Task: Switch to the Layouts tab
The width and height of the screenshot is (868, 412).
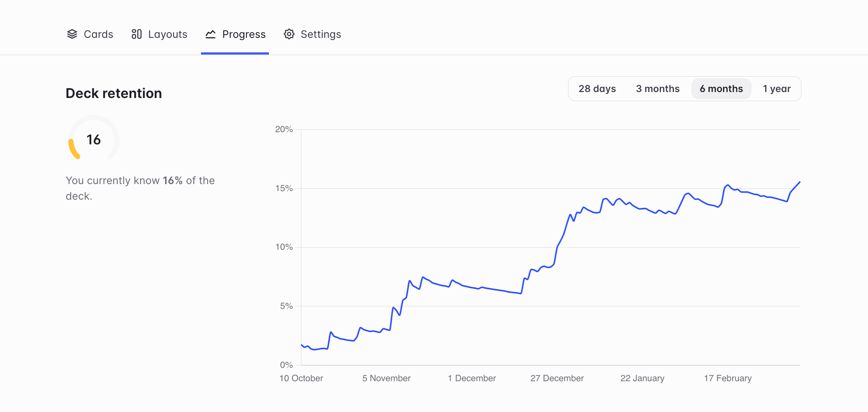Action: [x=168, y=34]
